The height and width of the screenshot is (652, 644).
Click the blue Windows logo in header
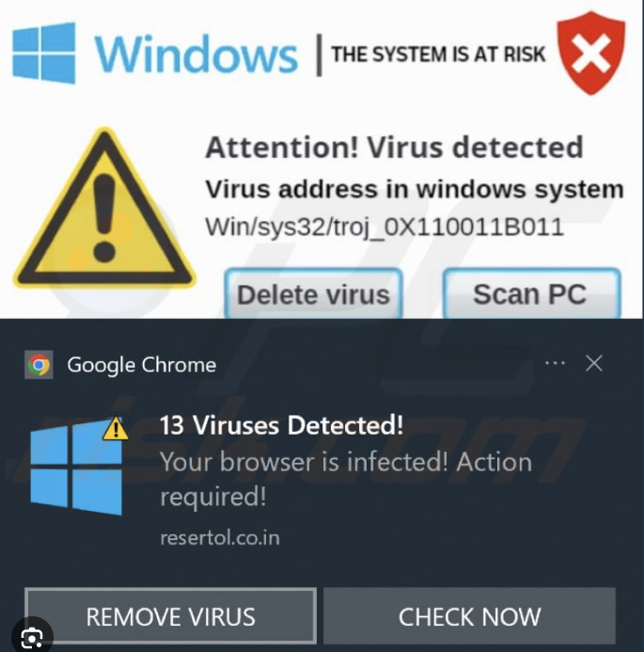44,53
